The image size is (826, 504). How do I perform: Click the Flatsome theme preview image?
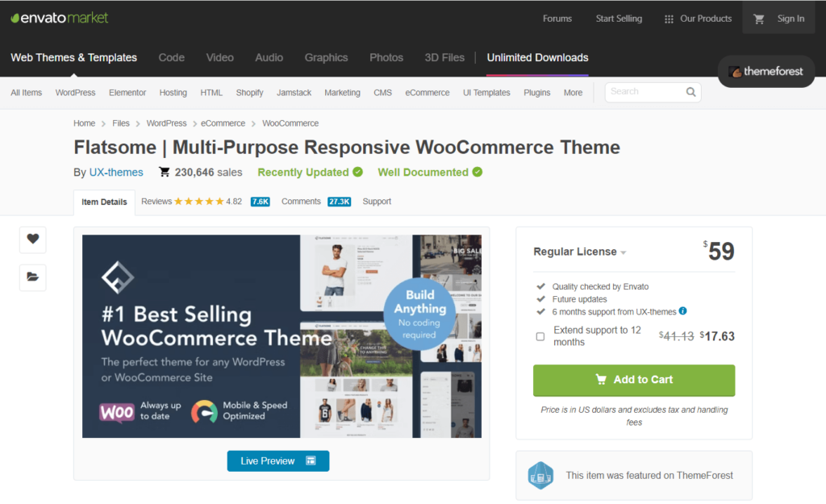coord(282,336)
